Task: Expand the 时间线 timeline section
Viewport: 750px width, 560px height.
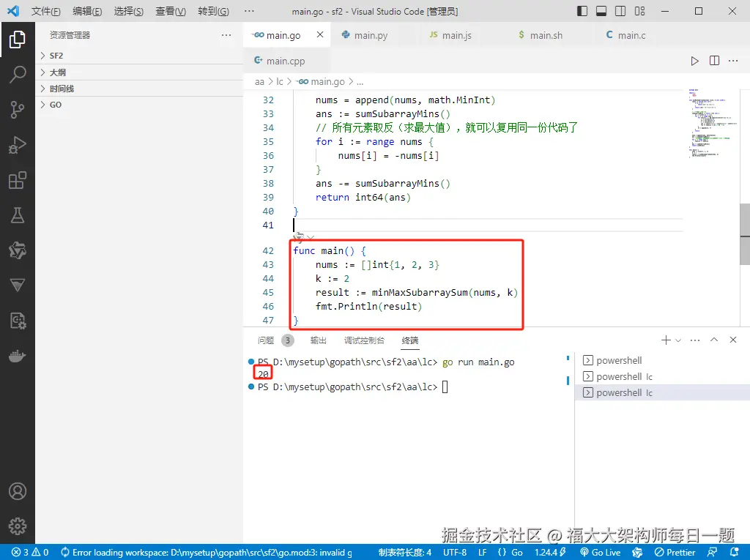Action: 139,89
